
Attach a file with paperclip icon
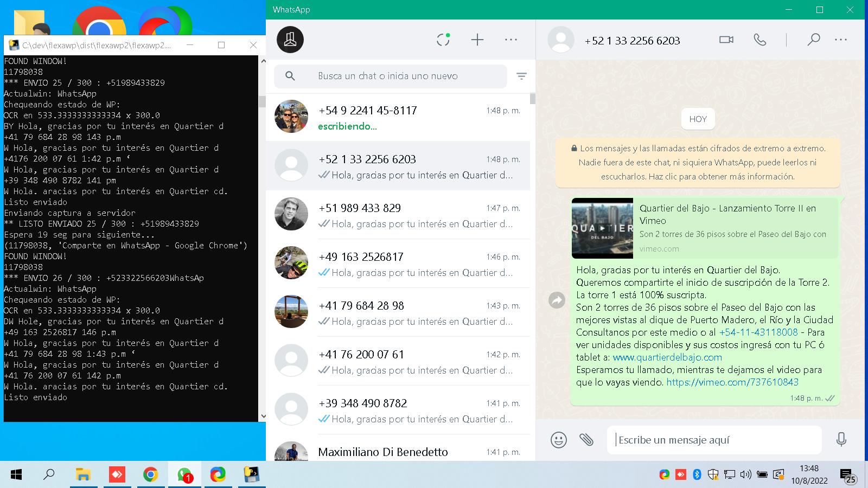(x=586, y=440)
